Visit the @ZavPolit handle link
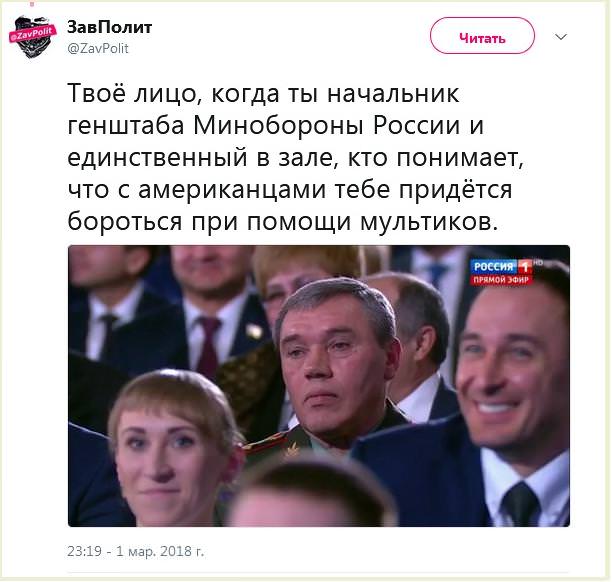This screenshot has width=612, height=582. pyautogui.click(x=98, y=48)
